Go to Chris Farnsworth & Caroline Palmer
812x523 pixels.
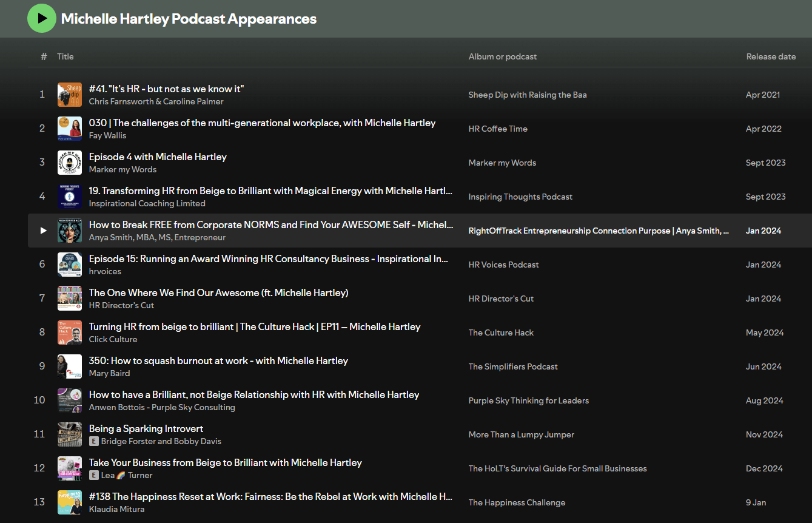(156, 101)
